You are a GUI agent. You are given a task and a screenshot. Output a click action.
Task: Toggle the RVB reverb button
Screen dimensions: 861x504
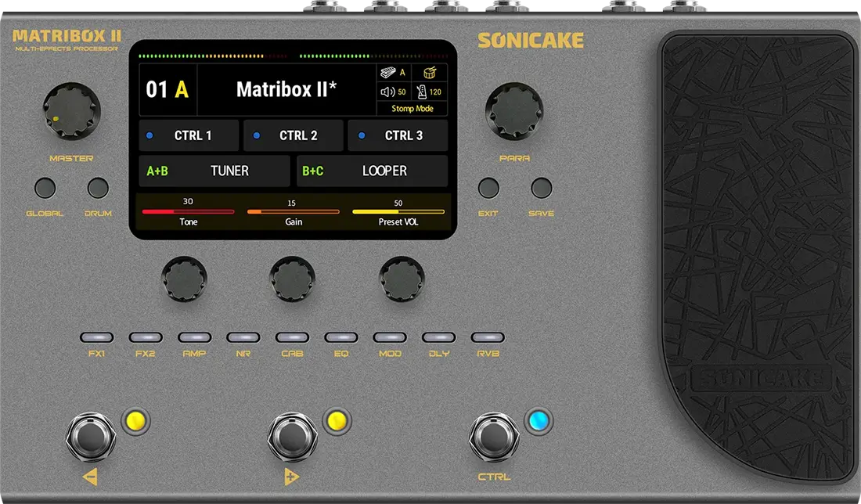(x=488, y=337)
